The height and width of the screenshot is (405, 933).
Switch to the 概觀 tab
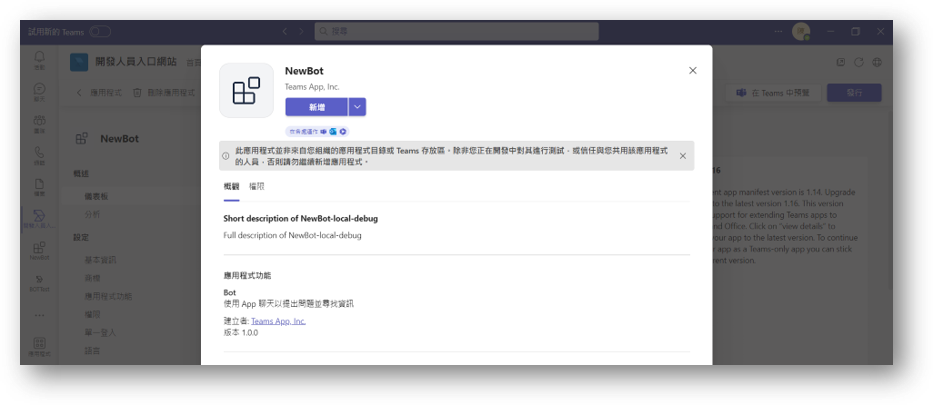click(x=231, y=186)
